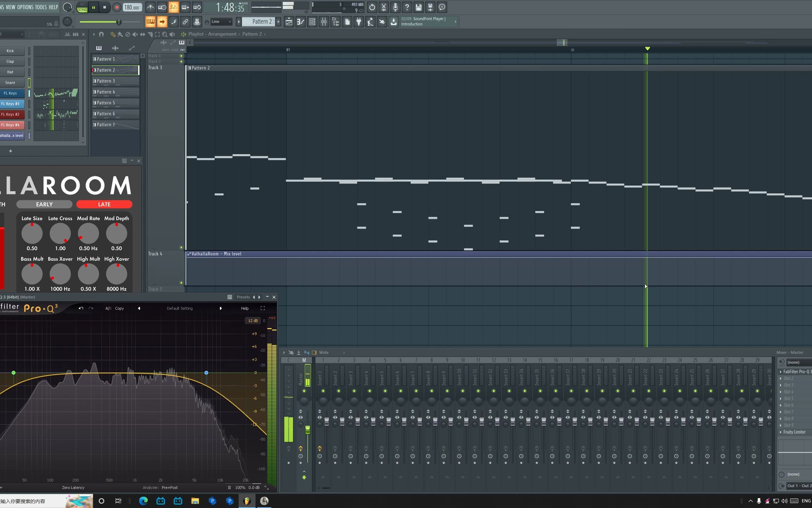The width and height of the screenshot is (812, 508).
Task: Click the render audio file icon
Action: pos(430,7)
